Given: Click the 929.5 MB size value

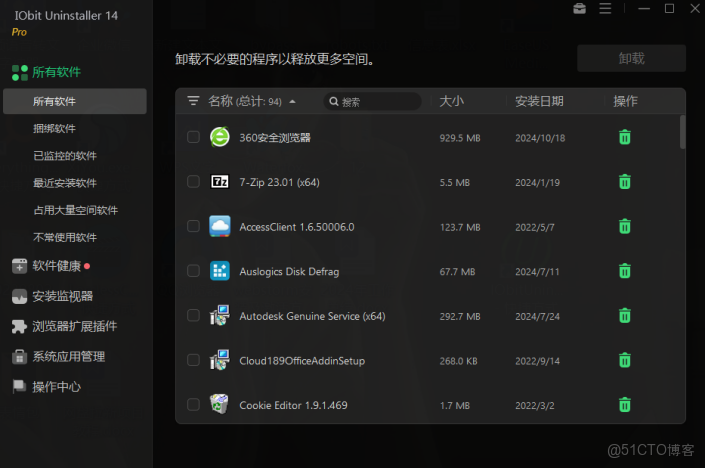Looking at the screenshot, I should pos(460,138).
